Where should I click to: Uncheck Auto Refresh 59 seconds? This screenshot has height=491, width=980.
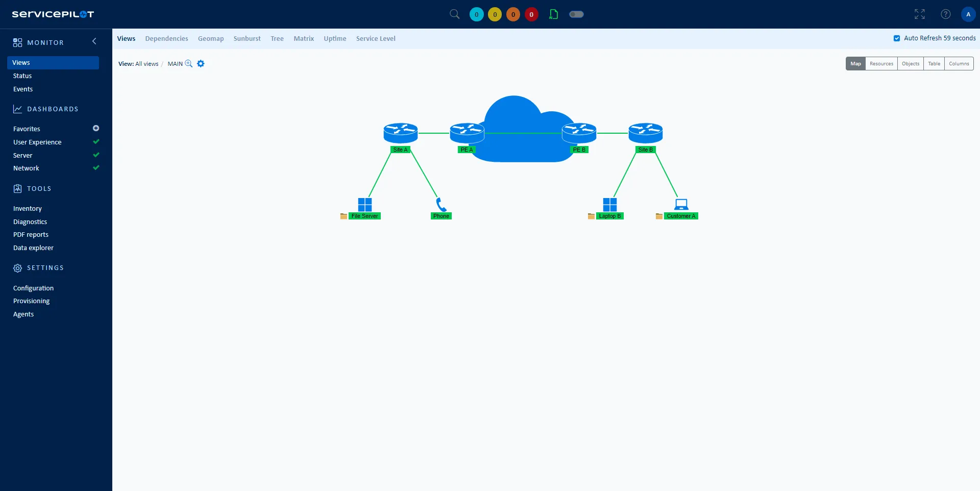896,38
